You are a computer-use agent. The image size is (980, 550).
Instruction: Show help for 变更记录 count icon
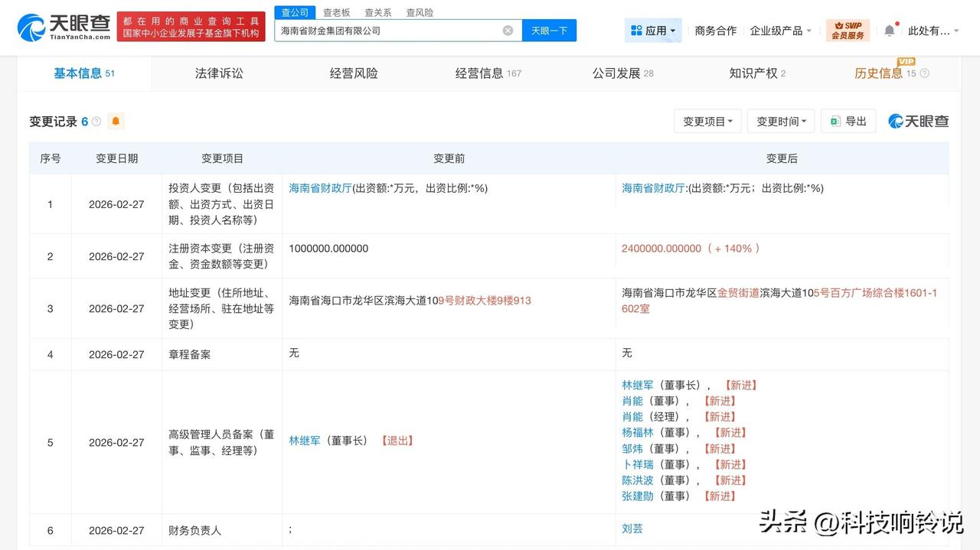click(x=96, y=122)
